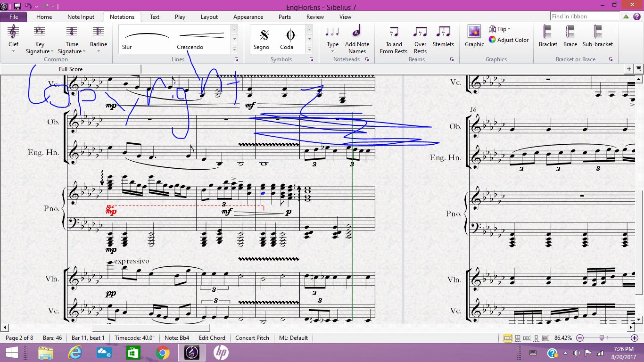Image resolution: width=644 pixels, height=362 pixels.
Task: Zoom in with the plus button
Action: [635, 338]
